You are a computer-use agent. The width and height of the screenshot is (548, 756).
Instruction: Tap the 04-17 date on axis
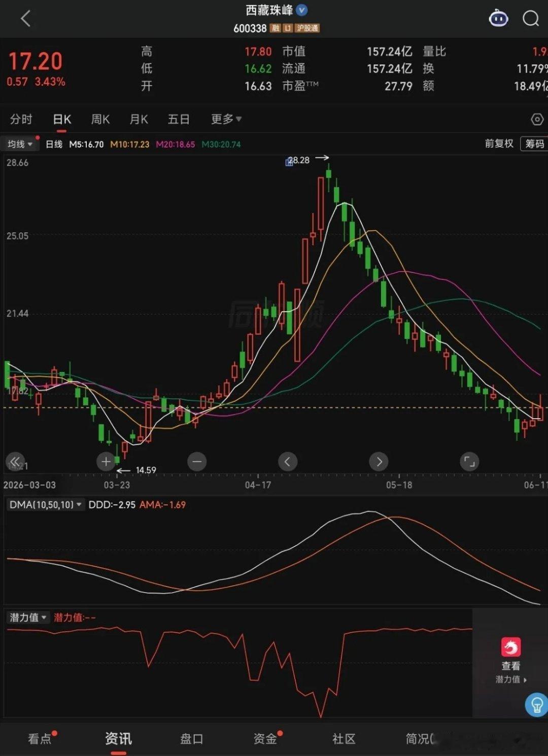[x=258, y=485]
